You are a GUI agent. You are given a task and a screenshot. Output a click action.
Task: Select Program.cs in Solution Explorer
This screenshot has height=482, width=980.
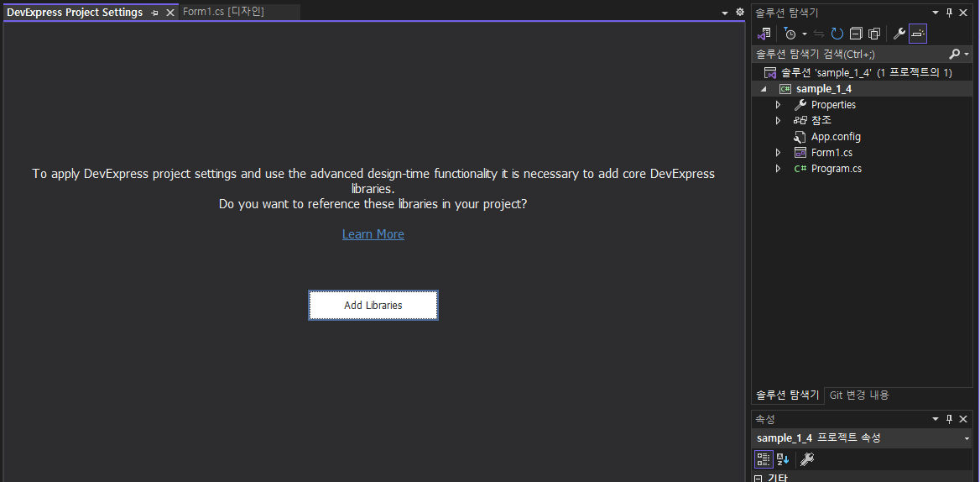pos(837,168)
